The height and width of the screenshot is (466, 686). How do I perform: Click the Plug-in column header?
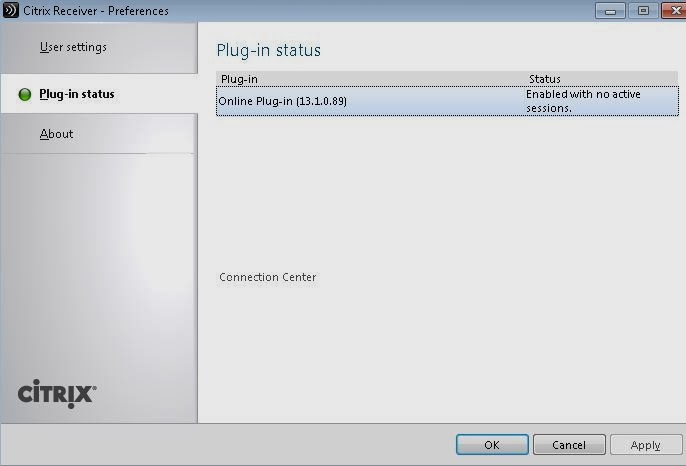[239, 79]
